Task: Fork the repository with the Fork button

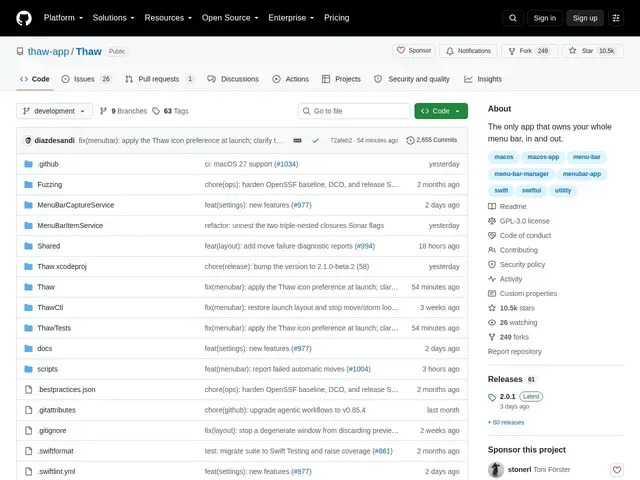Action: tap(529, 51)
